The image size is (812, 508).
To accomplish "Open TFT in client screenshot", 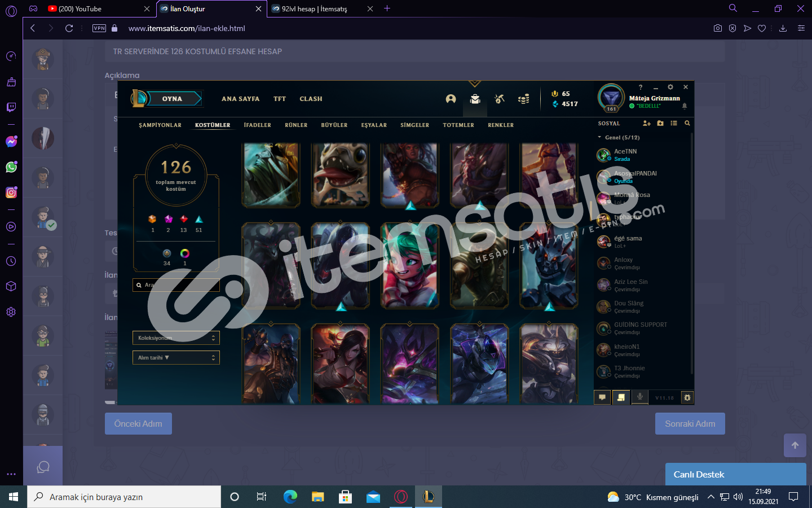I will click(280, 99).
